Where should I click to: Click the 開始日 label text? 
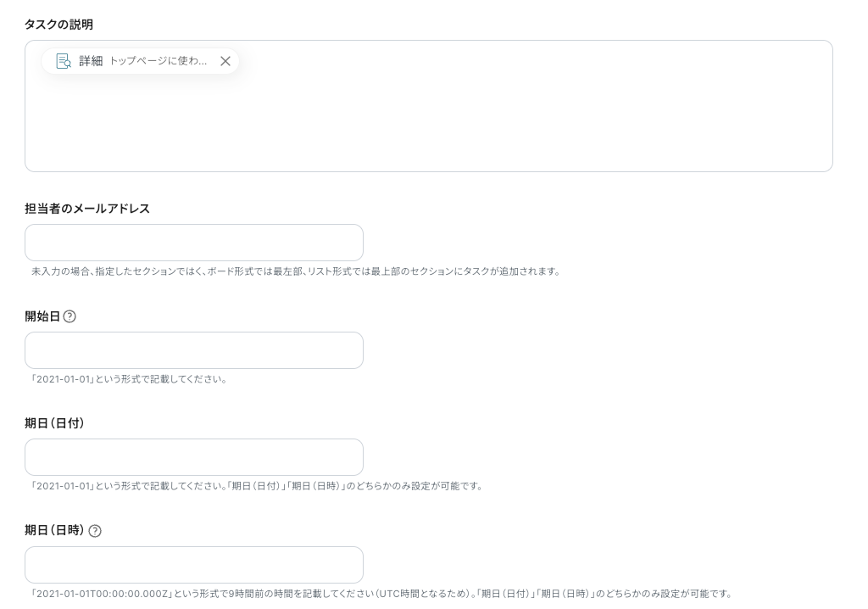click(42, 316)
